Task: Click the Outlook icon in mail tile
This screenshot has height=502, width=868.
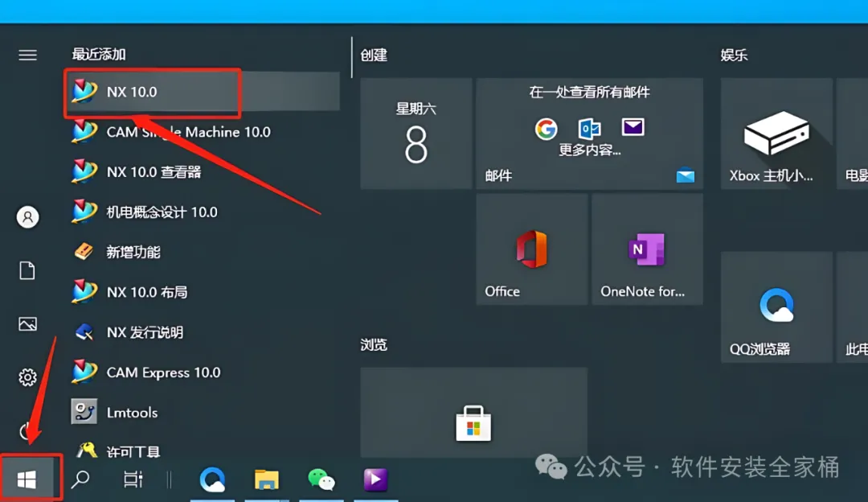Action: [x=590, y=129]
